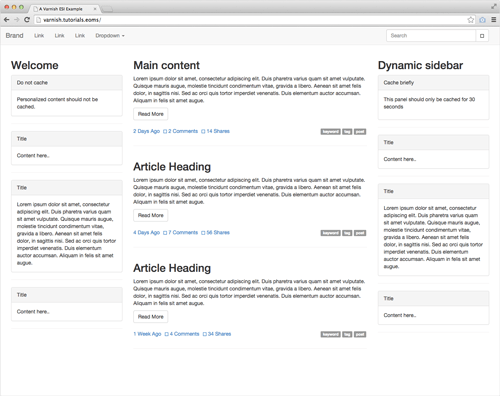Open the 7 Comments link

[x=183, y=233]
